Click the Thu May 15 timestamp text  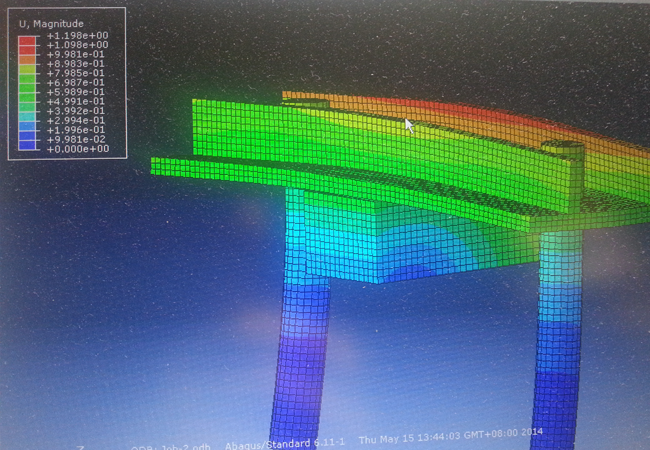pyautogui.click(x=451, y=436)
